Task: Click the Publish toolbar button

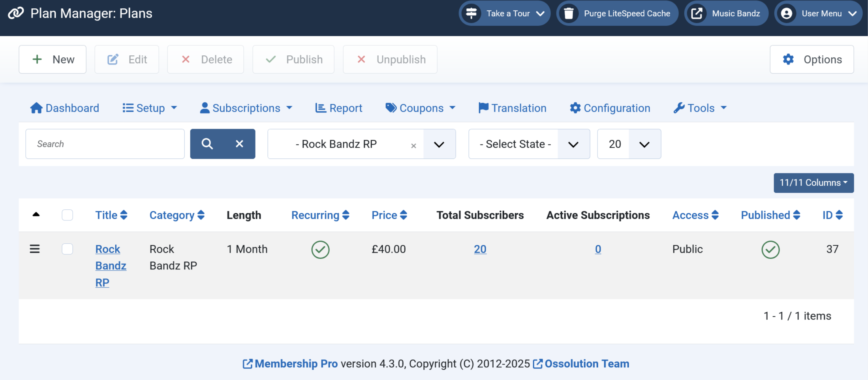Action: tap(293, 59)
